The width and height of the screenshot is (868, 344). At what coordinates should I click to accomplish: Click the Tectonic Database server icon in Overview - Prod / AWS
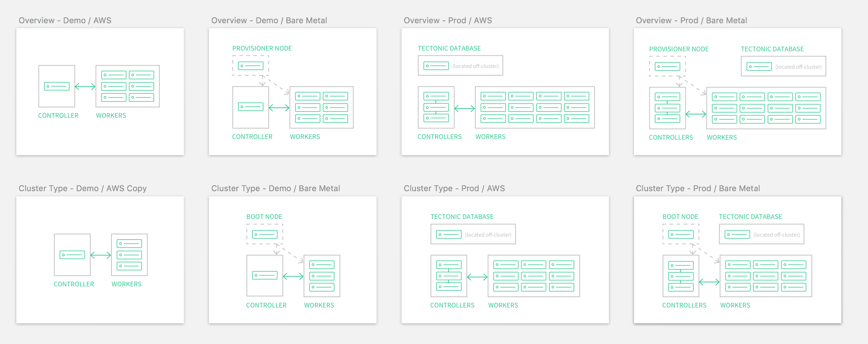tap(436, 66)
